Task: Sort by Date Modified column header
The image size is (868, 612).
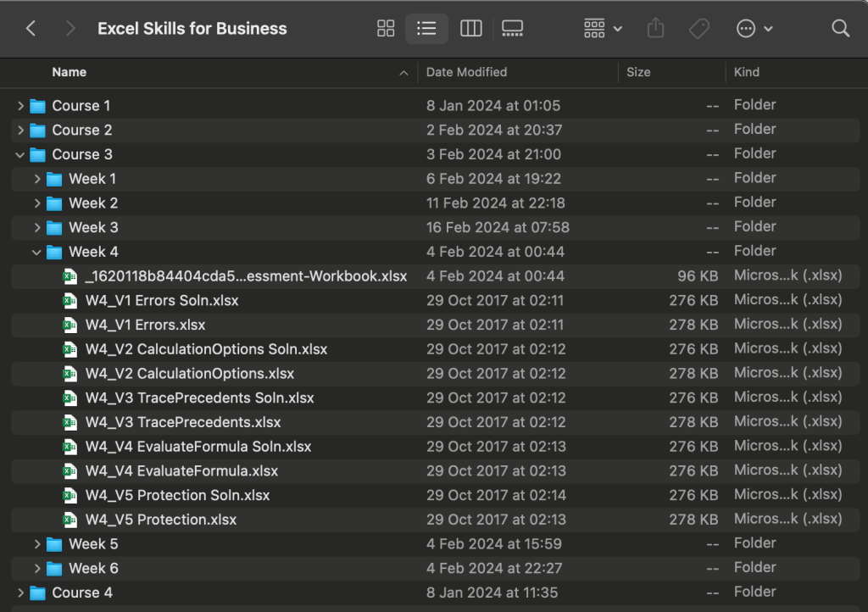Action: click(x=466, y=72)
